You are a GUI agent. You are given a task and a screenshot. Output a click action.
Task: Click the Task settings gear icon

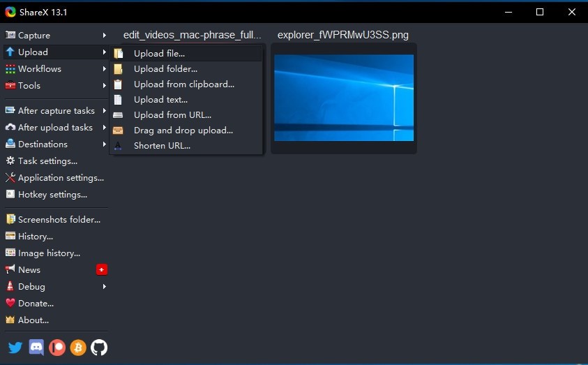[x=10, y=161]
